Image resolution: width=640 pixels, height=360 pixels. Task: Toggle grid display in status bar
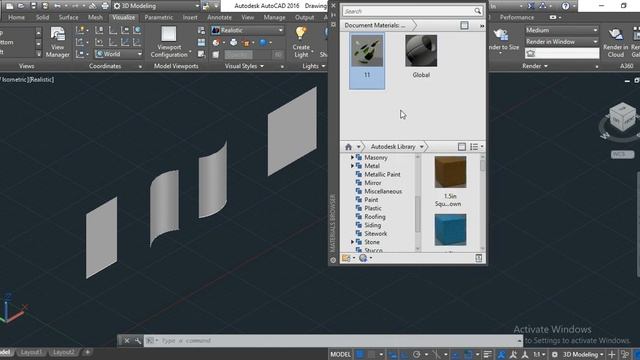point(360,354)
